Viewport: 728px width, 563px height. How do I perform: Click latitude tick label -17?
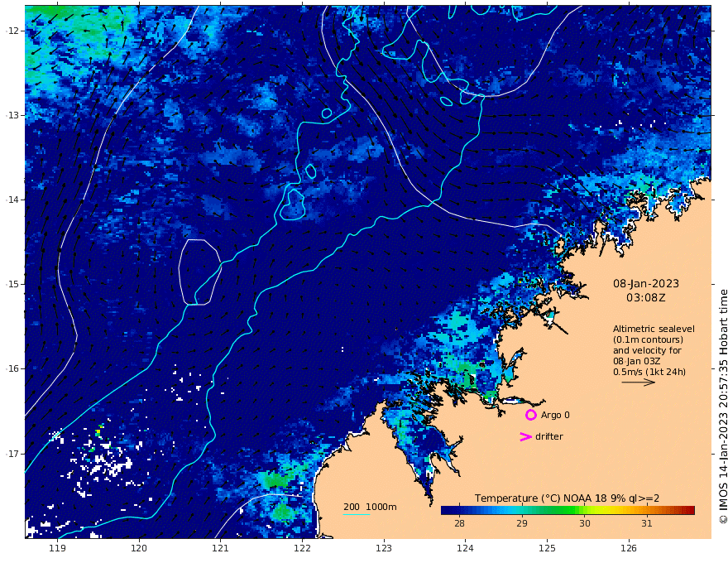(12, 454)
